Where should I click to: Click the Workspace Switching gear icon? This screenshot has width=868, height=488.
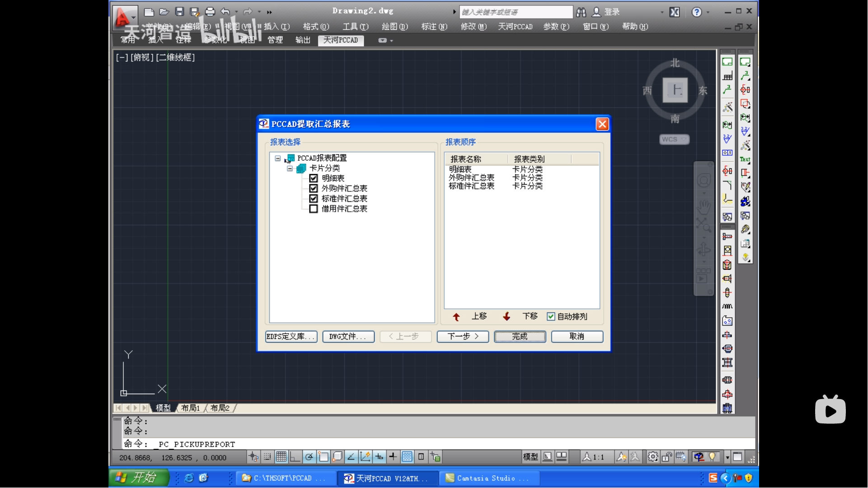pos(652,457)
